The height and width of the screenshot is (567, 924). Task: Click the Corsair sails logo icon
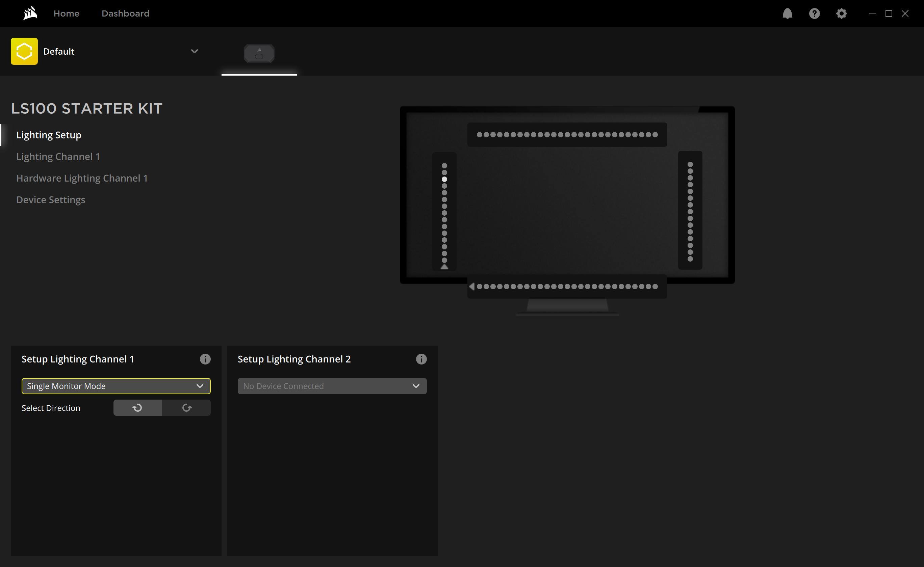(x=30, y=13)
